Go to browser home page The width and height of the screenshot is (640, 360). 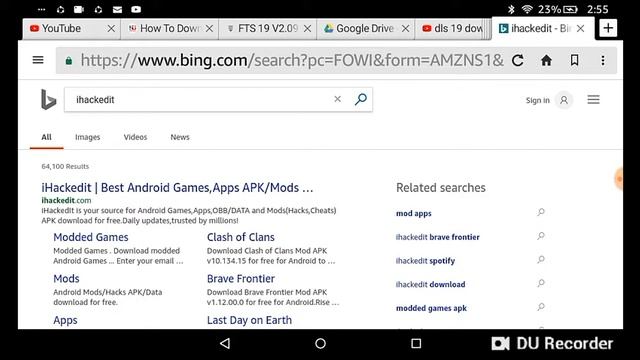546,60
